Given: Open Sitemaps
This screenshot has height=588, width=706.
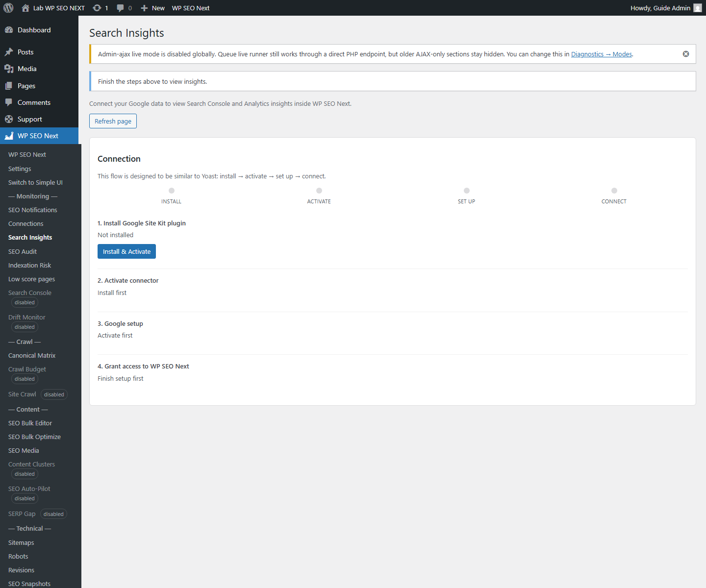Looking at the screenshot, I should tap(21, 542).
